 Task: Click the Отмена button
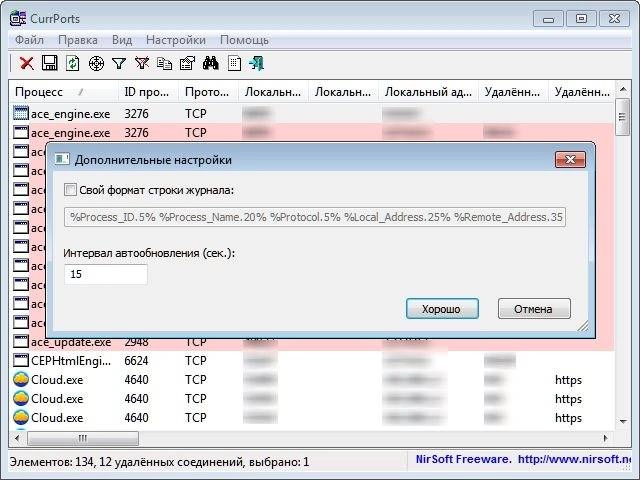pyautogui.click(x=534, y=309)
